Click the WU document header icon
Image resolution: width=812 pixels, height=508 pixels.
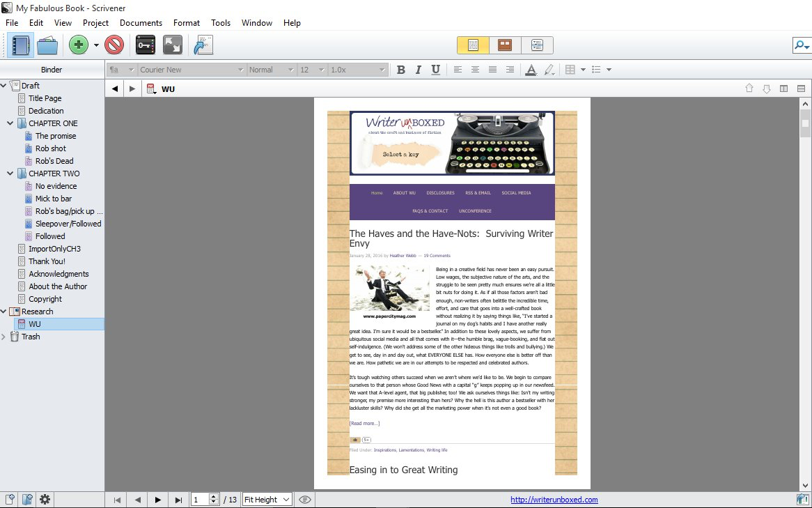[152, 88]
